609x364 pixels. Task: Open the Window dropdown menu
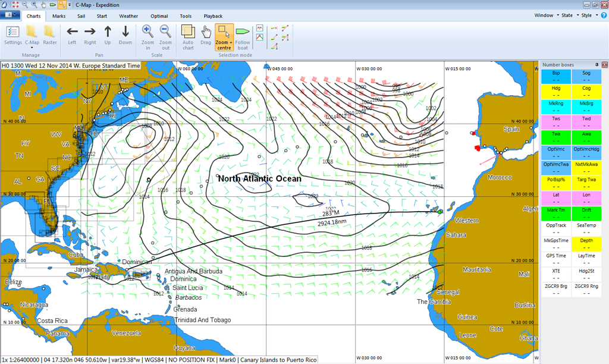pyautogui.click(x=547, y=15)
